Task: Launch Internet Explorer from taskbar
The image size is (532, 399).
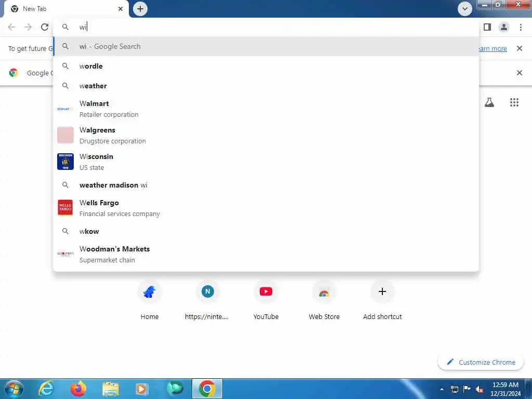Action: click(46, 389)
